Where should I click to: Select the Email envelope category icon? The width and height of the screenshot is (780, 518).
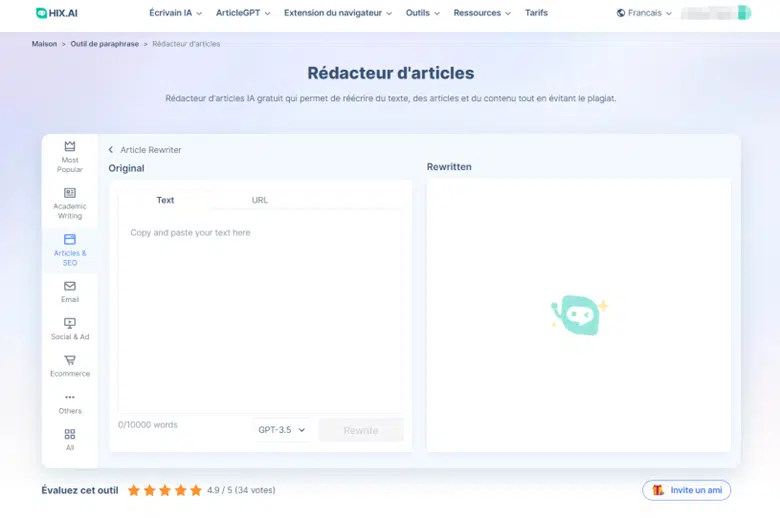tap(70, 286)
